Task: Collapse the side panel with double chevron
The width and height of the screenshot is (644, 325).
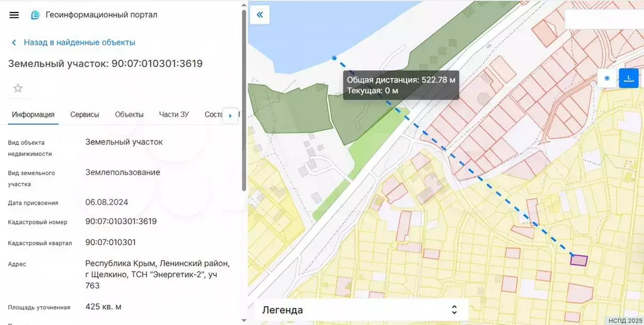Action: (260, 14)
